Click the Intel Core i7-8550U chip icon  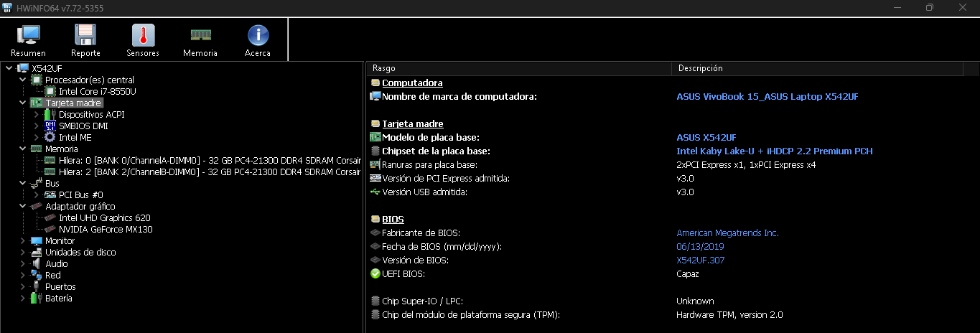tap(50, 91)
